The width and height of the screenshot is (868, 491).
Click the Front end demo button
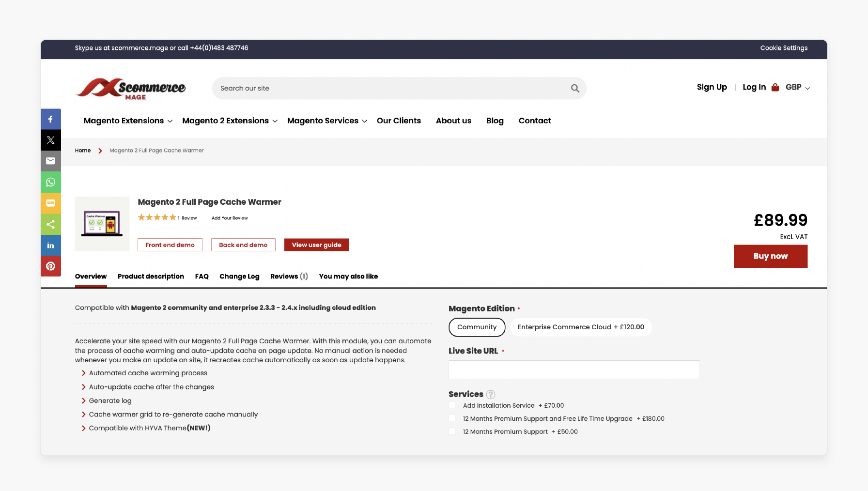[x=170, y=245]
